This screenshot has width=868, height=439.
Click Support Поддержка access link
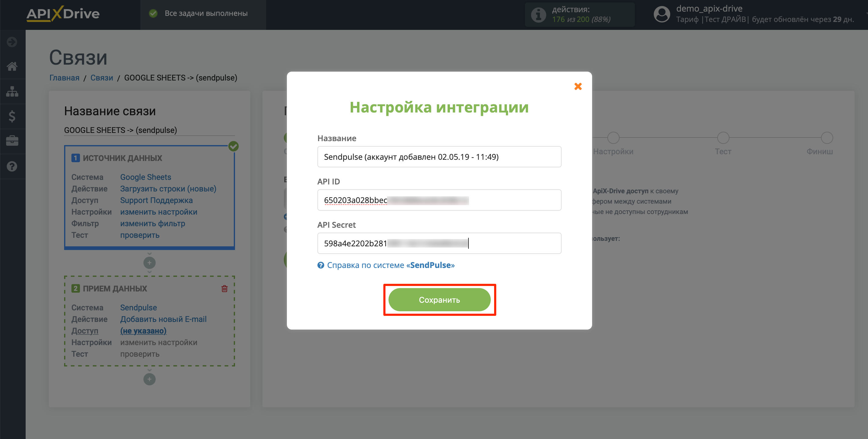point(156,200)
